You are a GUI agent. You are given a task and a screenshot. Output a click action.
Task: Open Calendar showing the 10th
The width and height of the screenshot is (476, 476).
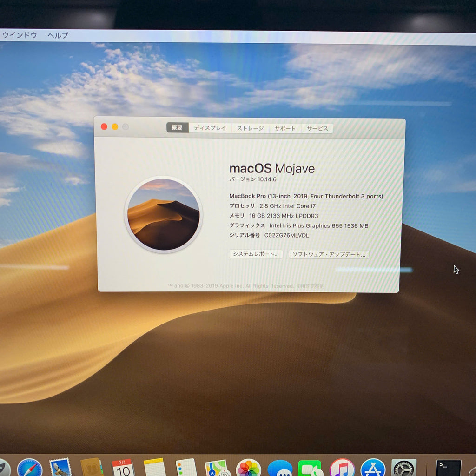123,468
